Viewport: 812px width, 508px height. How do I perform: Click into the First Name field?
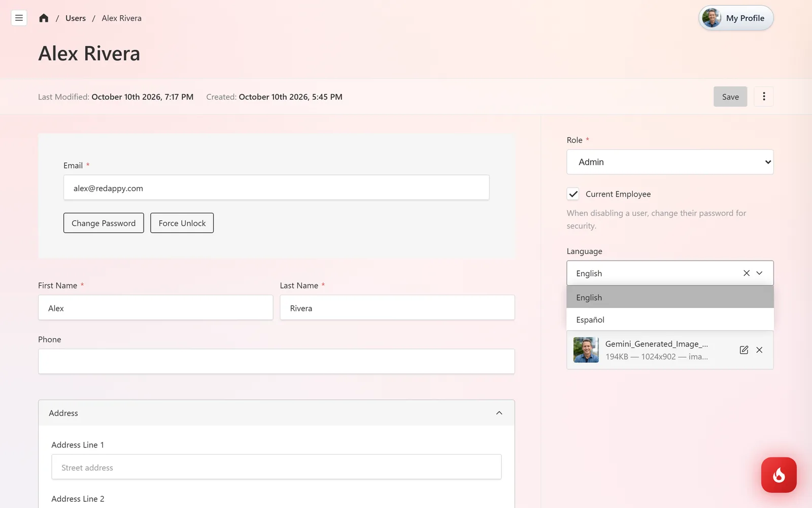(155, 308)
